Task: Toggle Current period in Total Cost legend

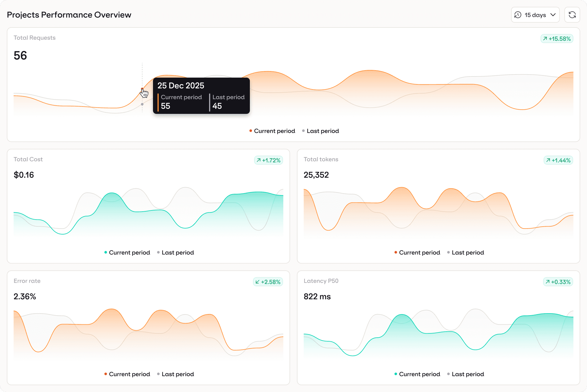Action: (x=127, y=252)
